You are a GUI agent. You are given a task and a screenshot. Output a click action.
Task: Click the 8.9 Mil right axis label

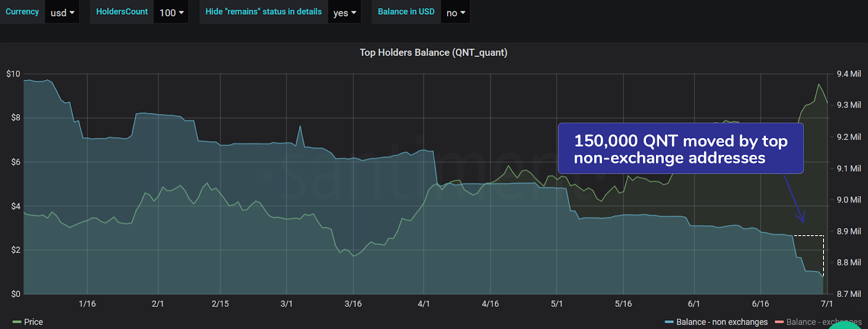click(x=849, y=231)
